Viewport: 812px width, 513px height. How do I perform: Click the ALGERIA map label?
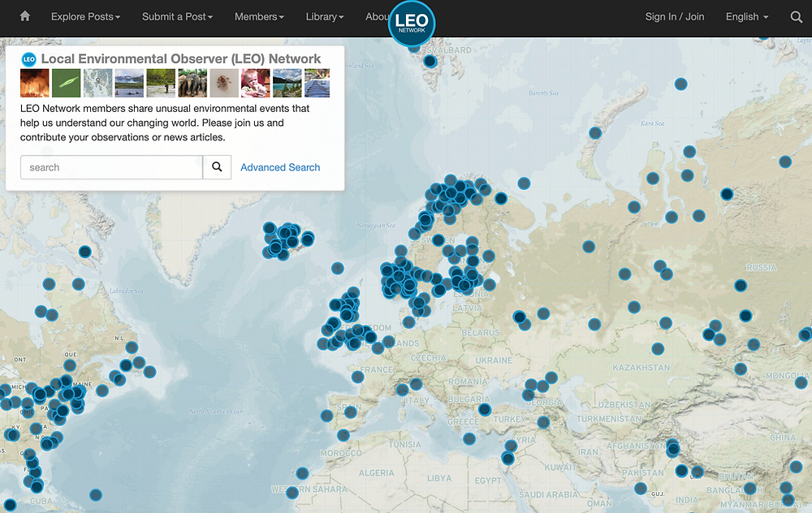(x=377, y=473)
